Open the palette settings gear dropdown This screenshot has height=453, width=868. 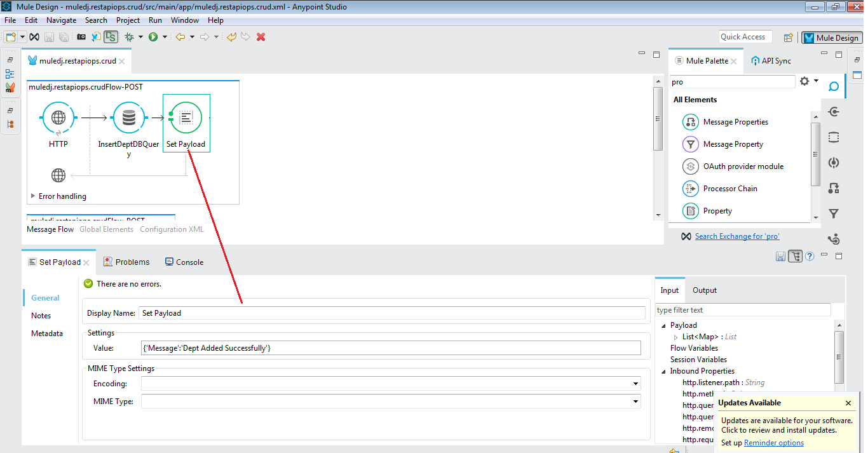[808, 81]
